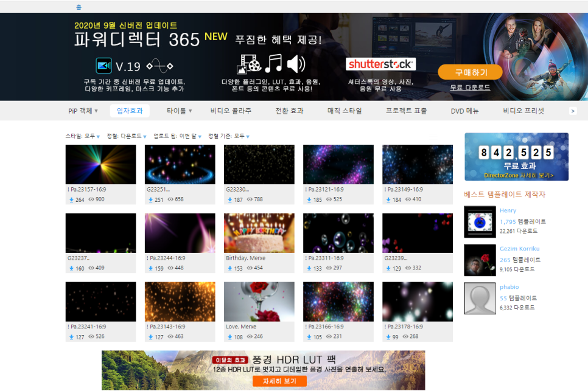
Task: Open the 스타일: 모두 filter dropdown
Action: [83, 136]
